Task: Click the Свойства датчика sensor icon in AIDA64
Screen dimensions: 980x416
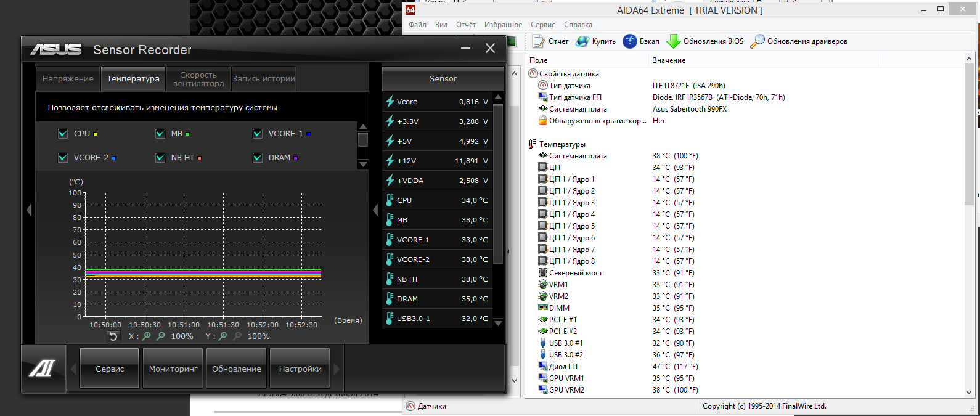Action: pos(533,74)
